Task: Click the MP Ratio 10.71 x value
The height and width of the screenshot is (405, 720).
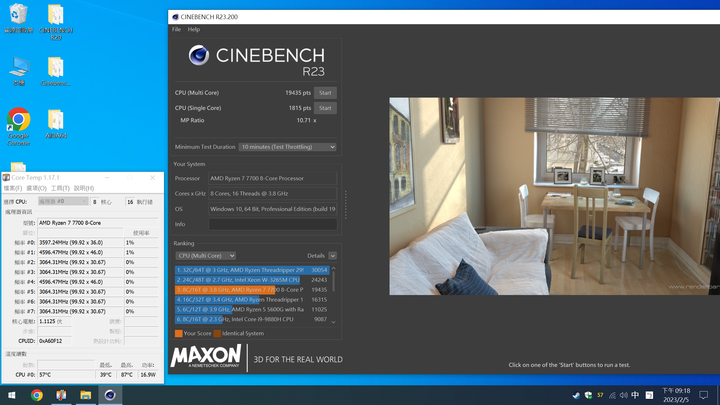Action: point(306,120)
